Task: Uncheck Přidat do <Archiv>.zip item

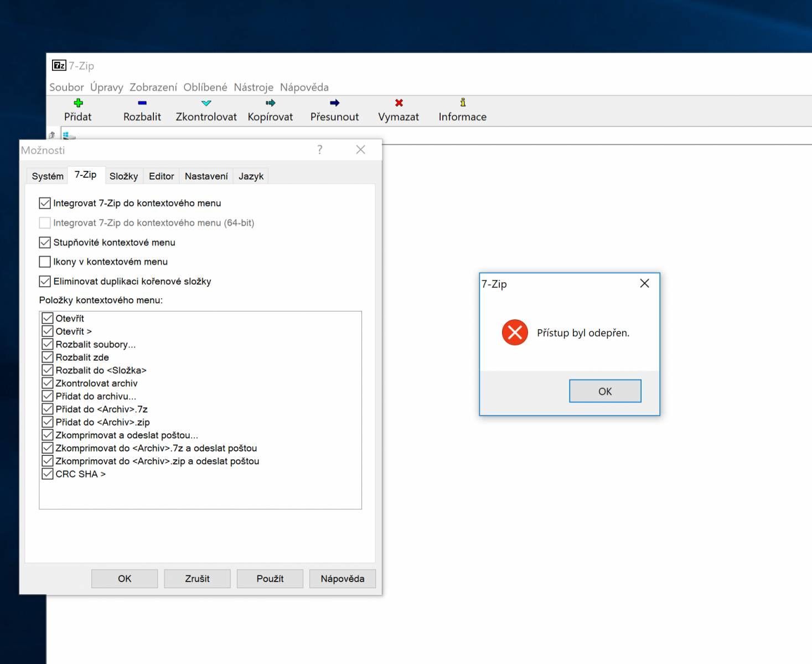Action: click(48, 422)
